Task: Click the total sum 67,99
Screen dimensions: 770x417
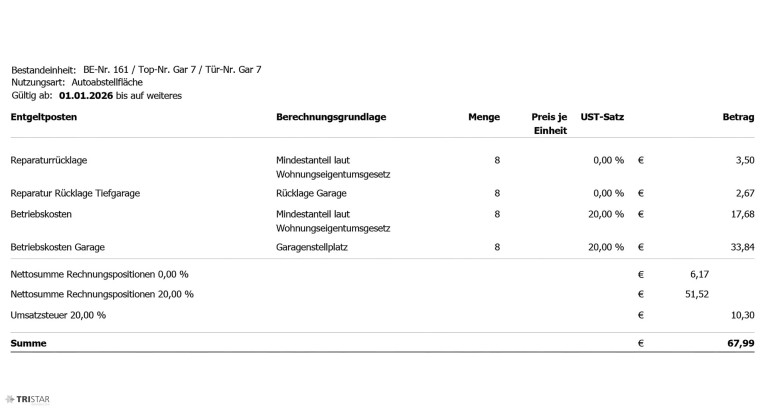Action: click(741, 343)
